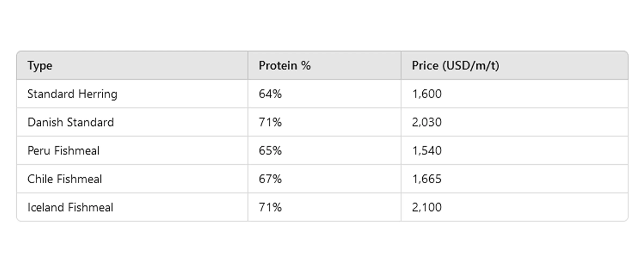Click the 1,665 price cell

(427, 179)
